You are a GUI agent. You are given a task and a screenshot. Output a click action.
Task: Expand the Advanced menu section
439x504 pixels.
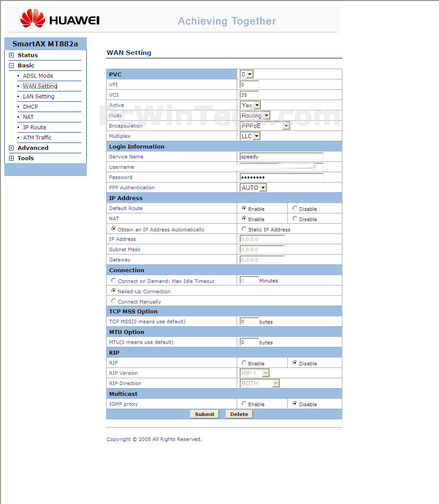click(12, 148)
